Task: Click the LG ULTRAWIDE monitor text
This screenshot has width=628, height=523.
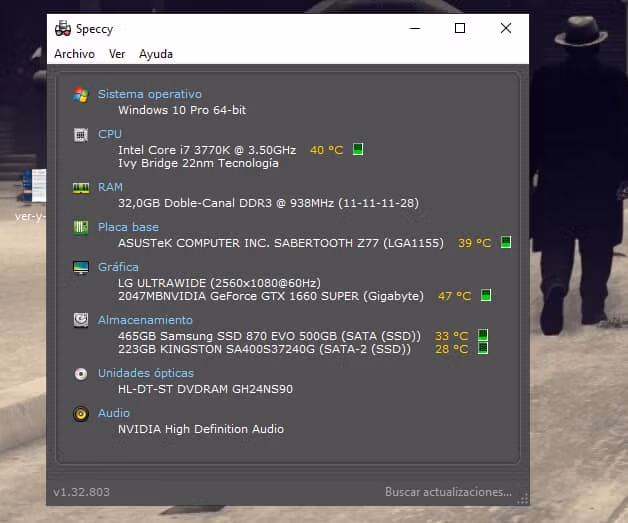Action: pos(219,283)
